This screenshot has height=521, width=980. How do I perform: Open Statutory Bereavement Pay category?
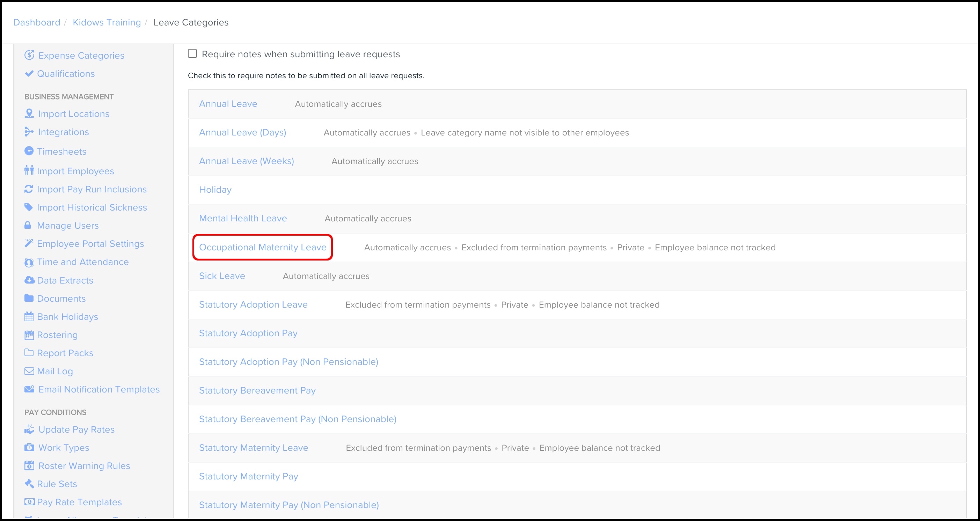point(257,390)
